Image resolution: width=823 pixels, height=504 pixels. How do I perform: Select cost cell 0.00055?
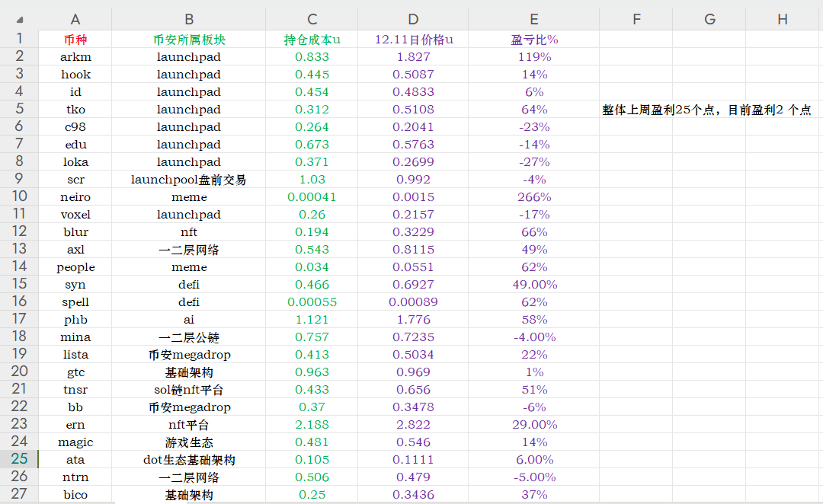[x=312, y=302]
